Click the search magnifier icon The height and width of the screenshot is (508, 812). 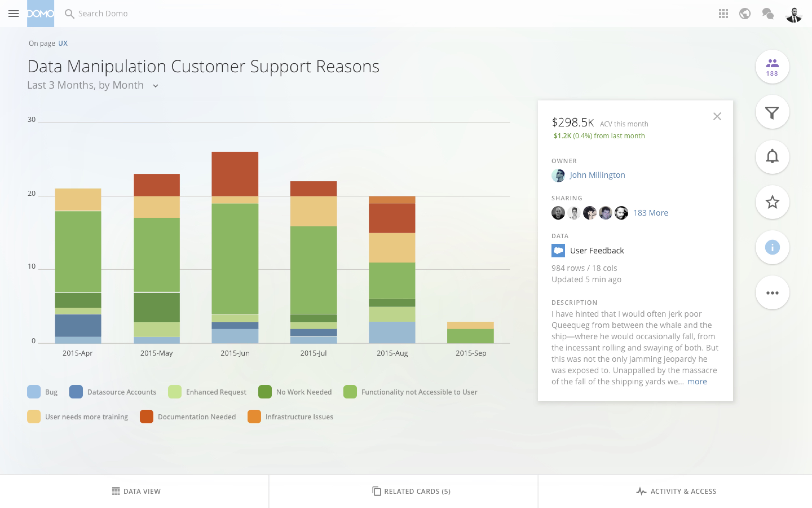[x=69, y=14]
